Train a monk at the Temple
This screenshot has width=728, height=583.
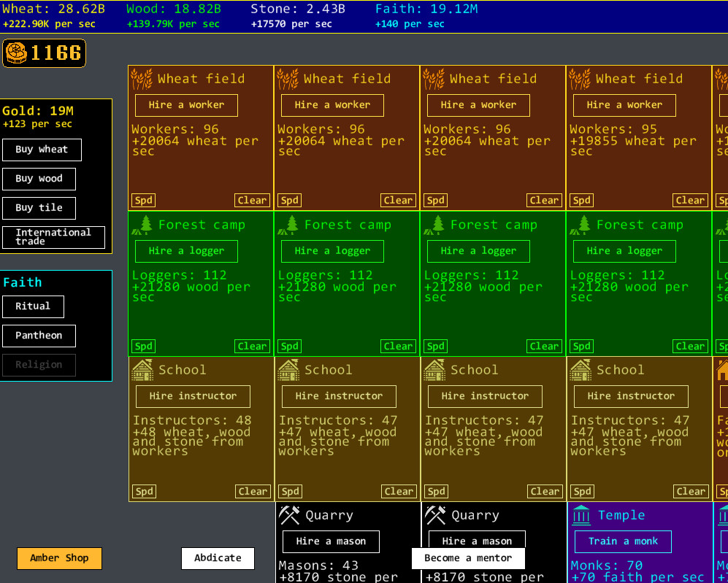[622, 541]
